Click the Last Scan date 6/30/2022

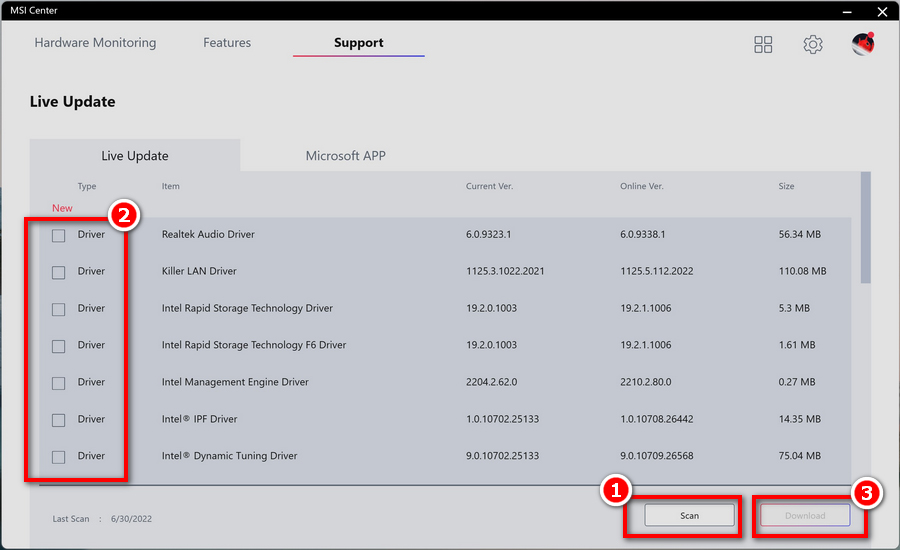tap(131, 519)
